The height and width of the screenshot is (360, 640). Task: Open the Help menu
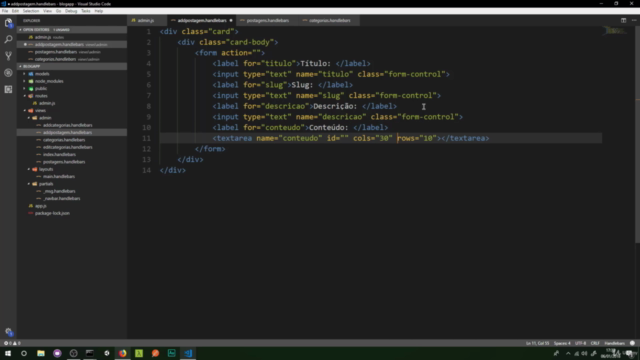coord(99,11)
